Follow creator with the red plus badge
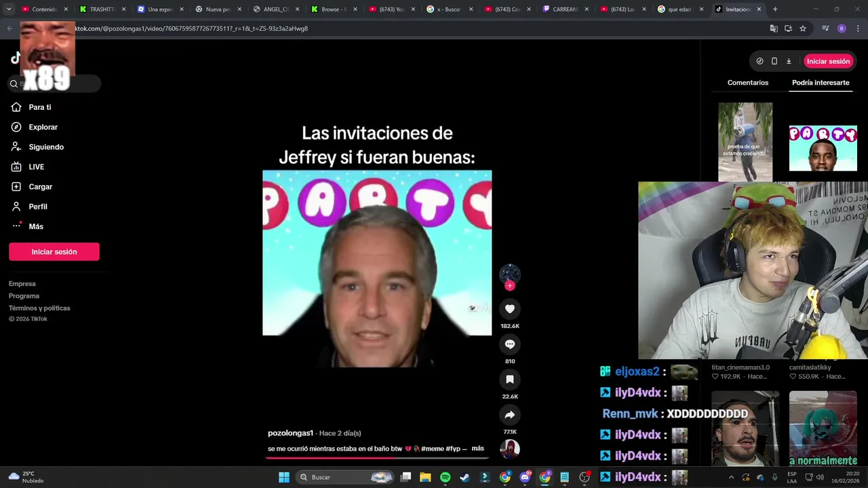The image size is (868, 488). [x=510, y=285]
